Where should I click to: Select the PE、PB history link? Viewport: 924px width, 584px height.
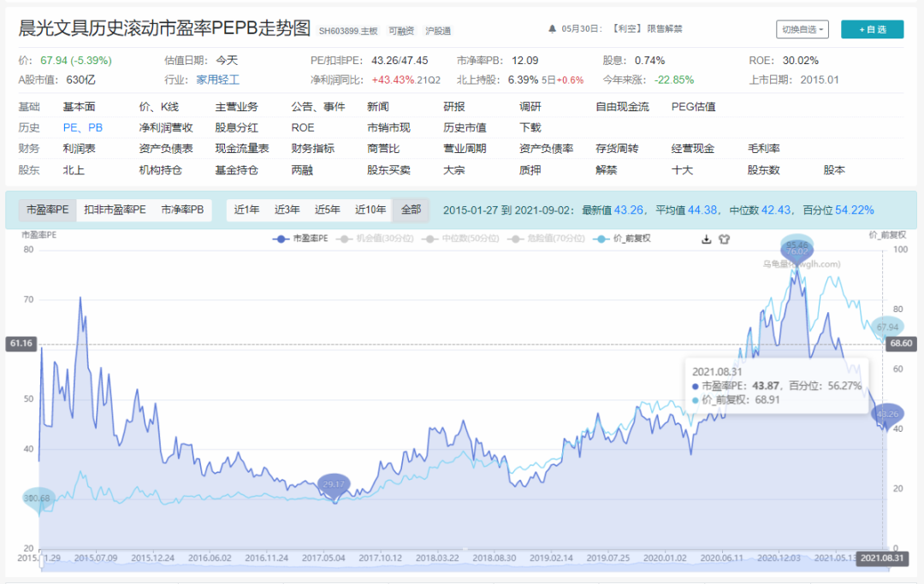(82, 127)
